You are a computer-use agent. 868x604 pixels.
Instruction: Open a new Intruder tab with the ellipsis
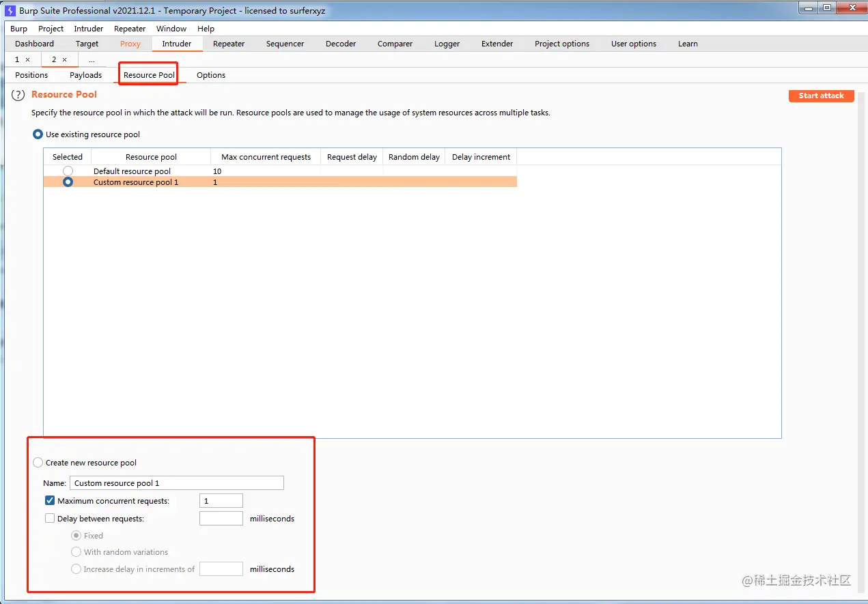[x=92, y=60]
